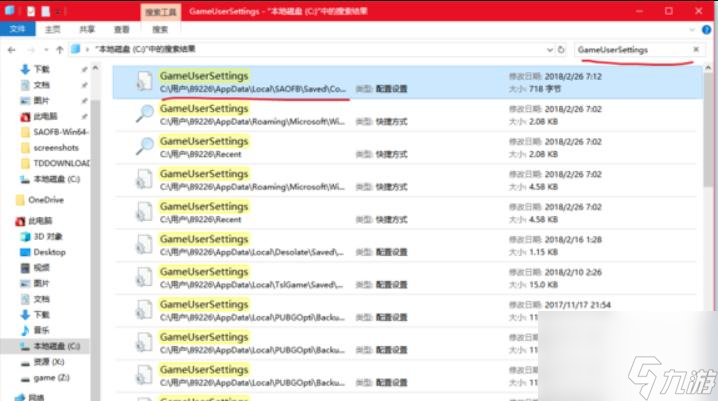Open game (Z:) drive in sidebar
This screenshot has height=401, width=718.
coord(51,378)
